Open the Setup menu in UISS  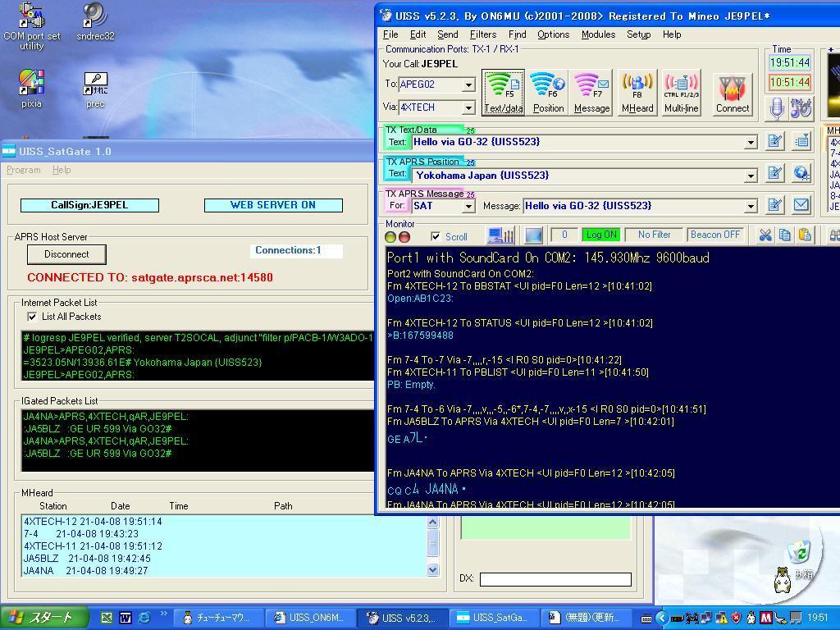tap(638, 34)
